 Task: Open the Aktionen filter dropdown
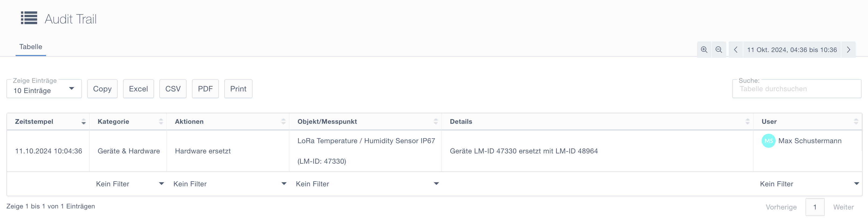pos(229,184)
